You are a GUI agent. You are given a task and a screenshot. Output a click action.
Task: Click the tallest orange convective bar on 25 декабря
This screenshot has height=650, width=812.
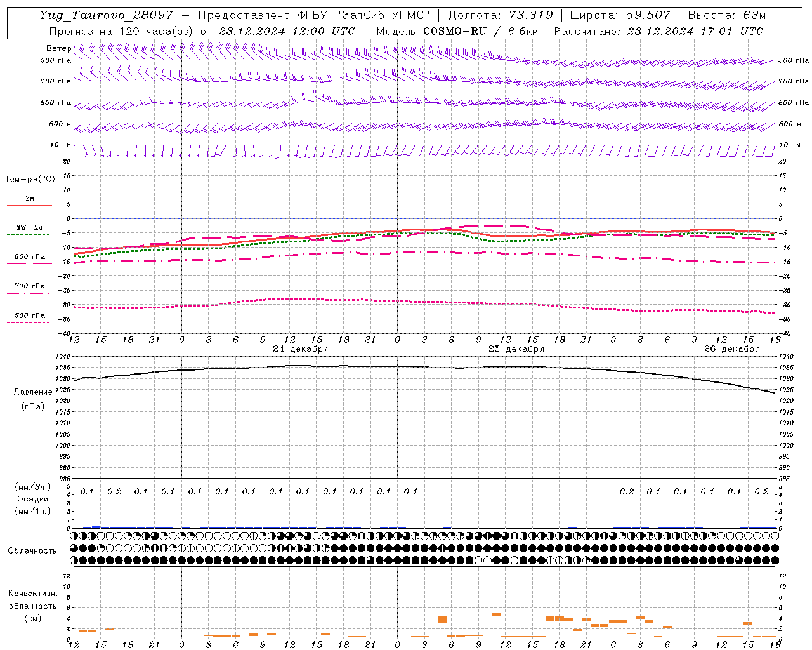[x=443, y=619]
